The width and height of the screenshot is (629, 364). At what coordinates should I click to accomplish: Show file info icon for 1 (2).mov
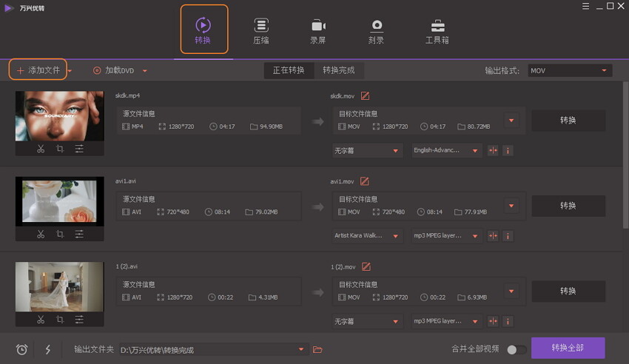tap(508, 322)
